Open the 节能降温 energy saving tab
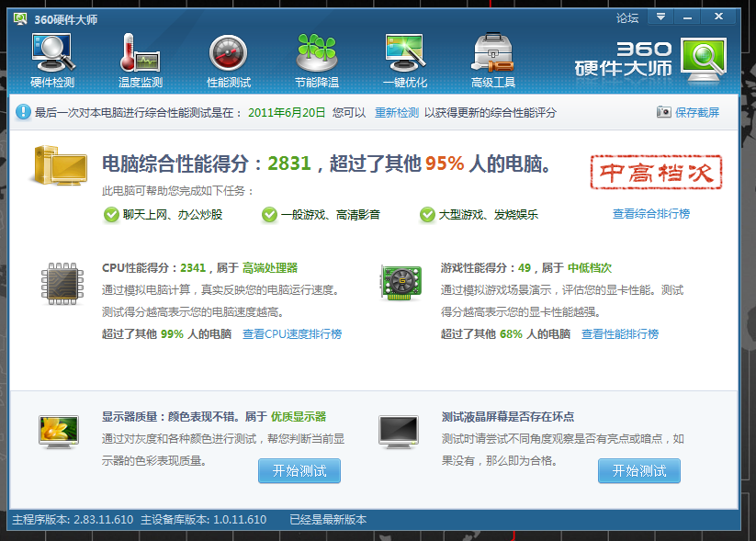Viewport: 756px width, 541px height. [x=317, y=62]
